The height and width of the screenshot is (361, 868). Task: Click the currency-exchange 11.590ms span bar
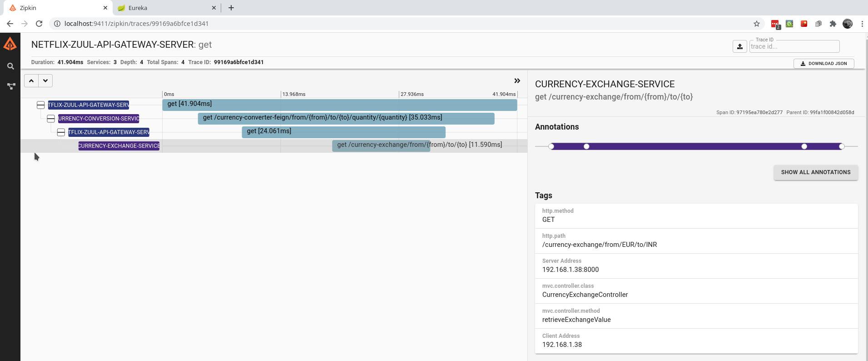(381, 146)
